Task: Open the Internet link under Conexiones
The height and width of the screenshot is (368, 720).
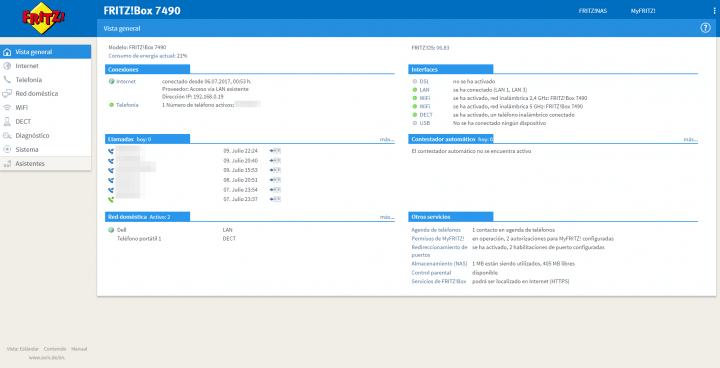Action: [126, 81]
